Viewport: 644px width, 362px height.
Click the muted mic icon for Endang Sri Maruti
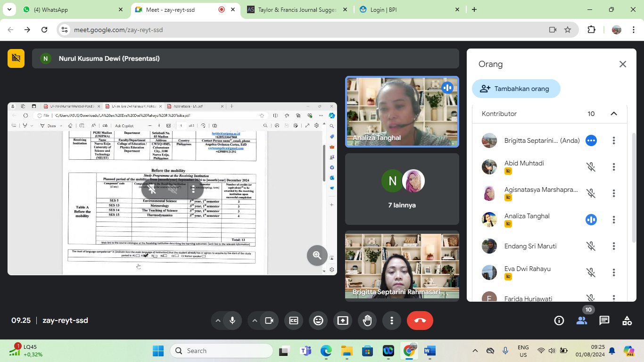(x=591, y=246)
